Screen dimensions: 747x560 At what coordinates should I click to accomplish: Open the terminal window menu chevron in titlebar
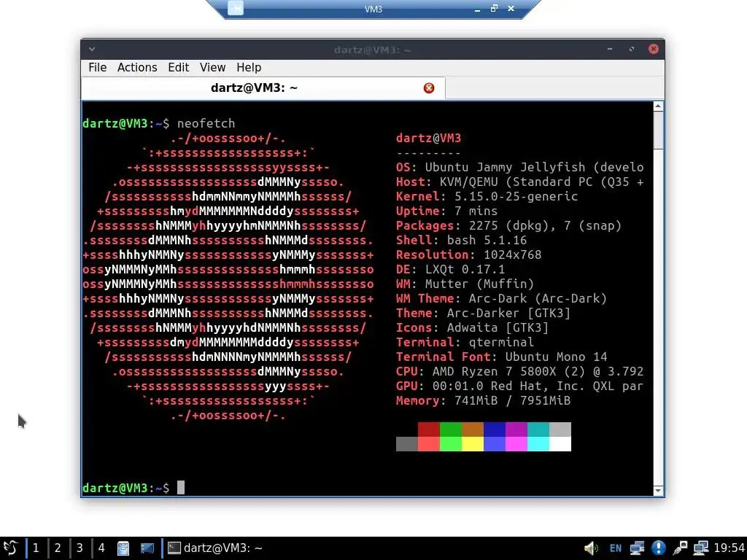(x=92, y=49)
